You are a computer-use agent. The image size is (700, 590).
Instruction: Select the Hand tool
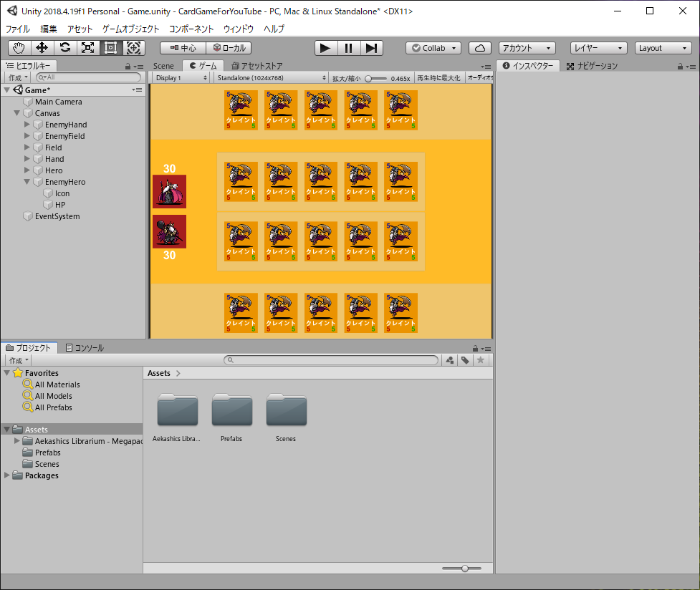click(x=19, y=48)
